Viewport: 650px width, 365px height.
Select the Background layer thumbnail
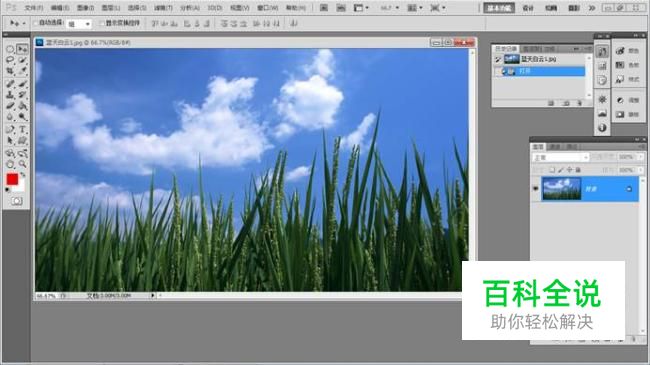point(562,189)
